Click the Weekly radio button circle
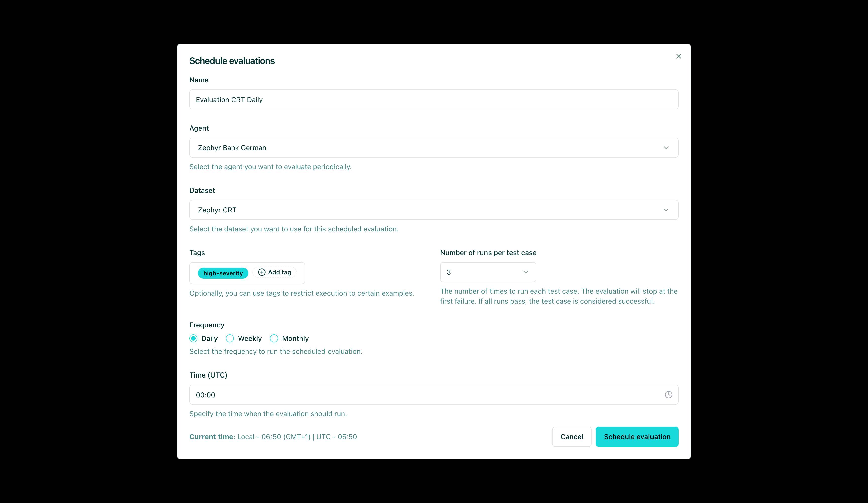The width and height of the screenshot is (868, 503). point(230,338)
